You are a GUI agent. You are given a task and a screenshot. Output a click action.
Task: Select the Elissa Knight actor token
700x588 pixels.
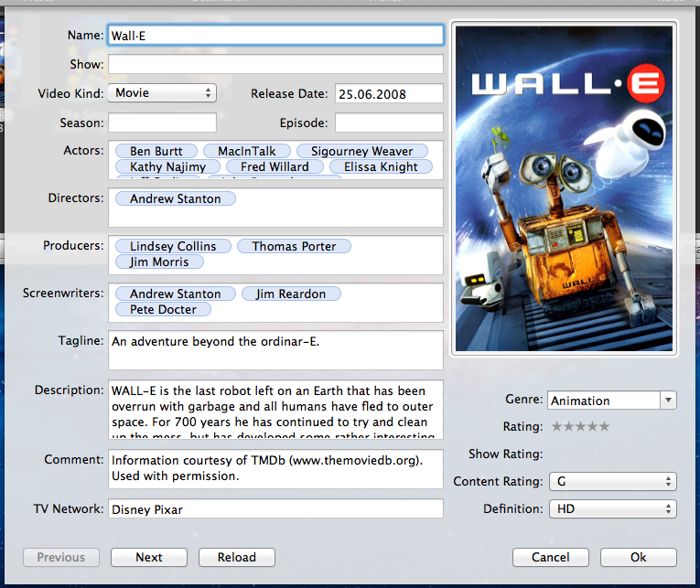381,166
